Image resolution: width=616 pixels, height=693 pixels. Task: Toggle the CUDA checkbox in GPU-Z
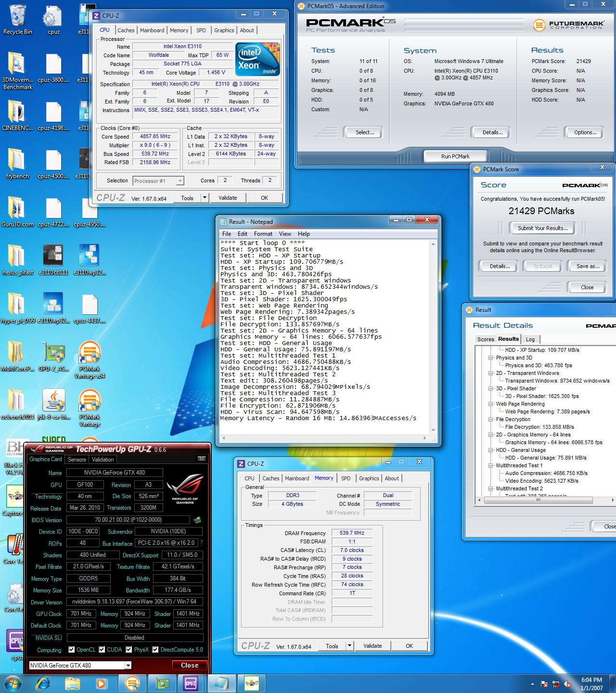[102, 650]
